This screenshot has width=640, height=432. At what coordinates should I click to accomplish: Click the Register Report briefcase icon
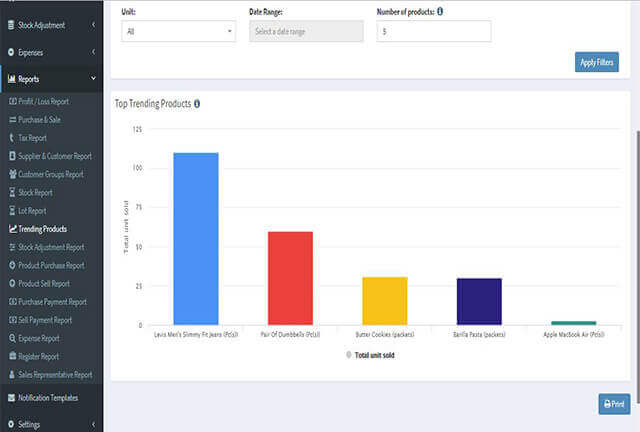click(x=11, y=356)
